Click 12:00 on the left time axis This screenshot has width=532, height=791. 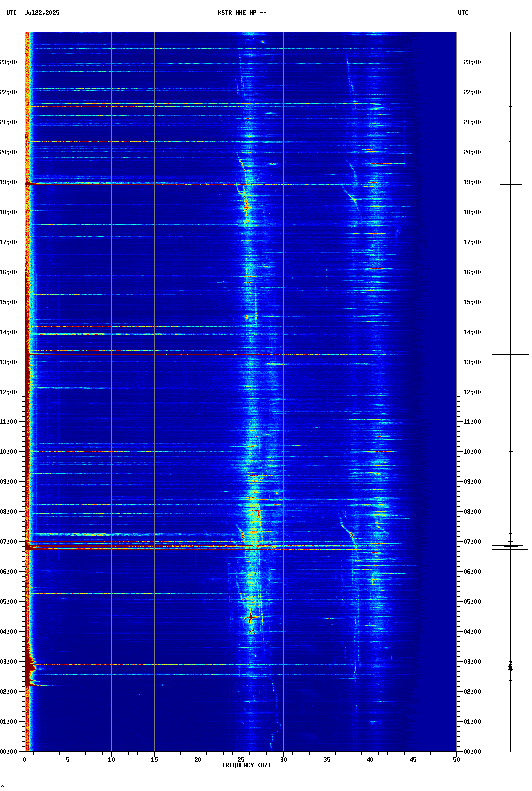tap(8, 392)
